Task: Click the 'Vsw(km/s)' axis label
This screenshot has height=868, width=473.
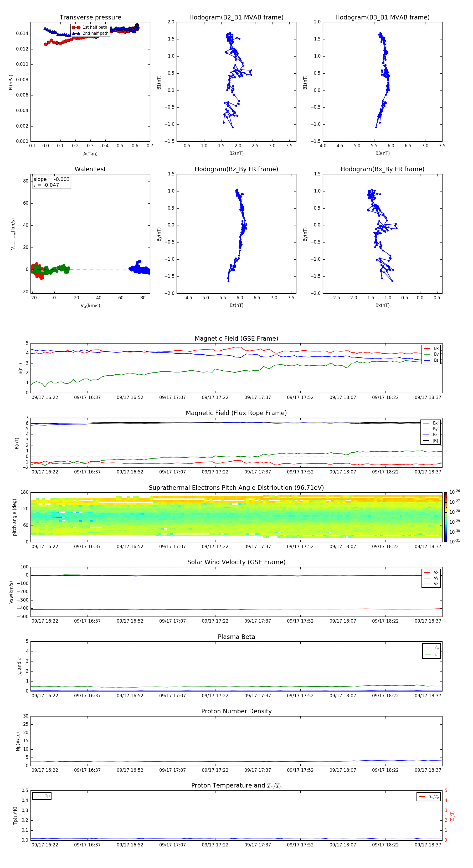Action: 11,592
